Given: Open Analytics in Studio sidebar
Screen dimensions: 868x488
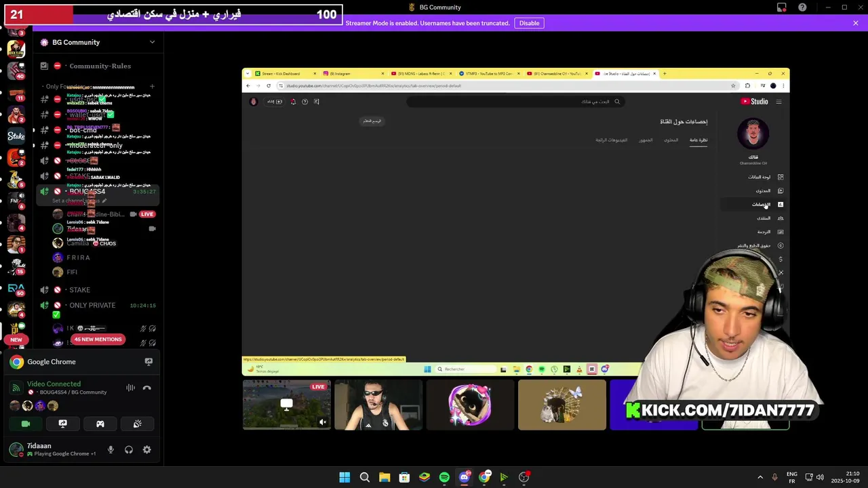Looking at the screenshot, I should (x=753, y=204).
